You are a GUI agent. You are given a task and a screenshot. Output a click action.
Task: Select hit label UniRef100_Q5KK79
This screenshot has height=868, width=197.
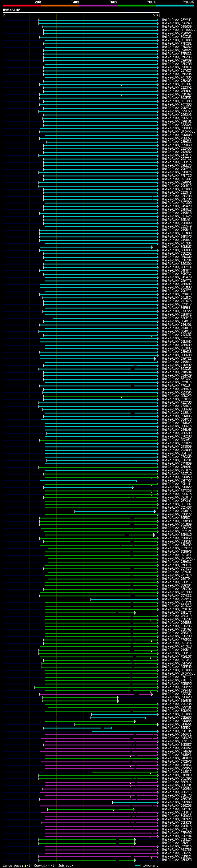177,822
